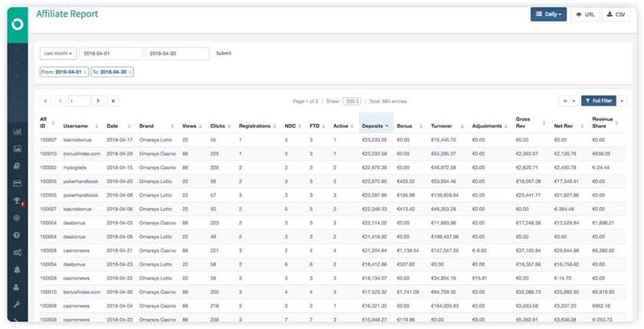Sort by the Clicks column header

pyautogui.click(x=220, y=126)
